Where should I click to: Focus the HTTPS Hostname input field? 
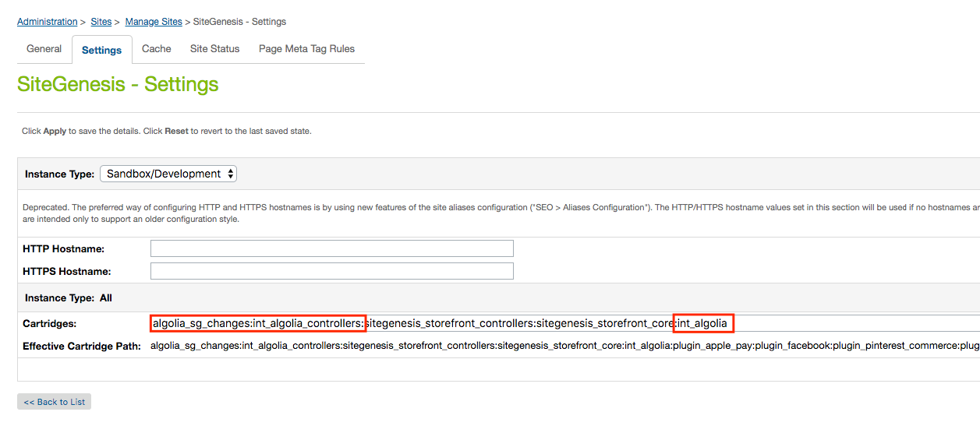[332, 271]
